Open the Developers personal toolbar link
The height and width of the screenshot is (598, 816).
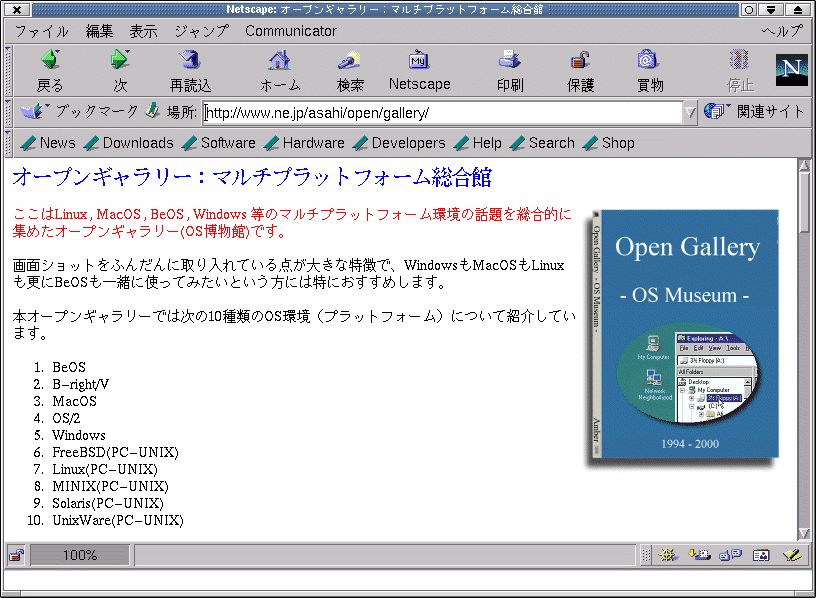click(x=399, y=143)
